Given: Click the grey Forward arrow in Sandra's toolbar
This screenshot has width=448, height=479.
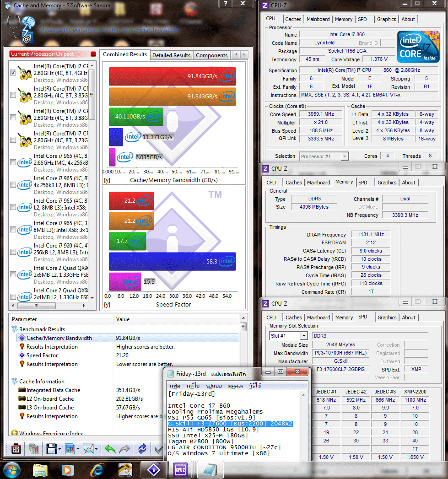Looking at the screenshot, I should (124, 449).
